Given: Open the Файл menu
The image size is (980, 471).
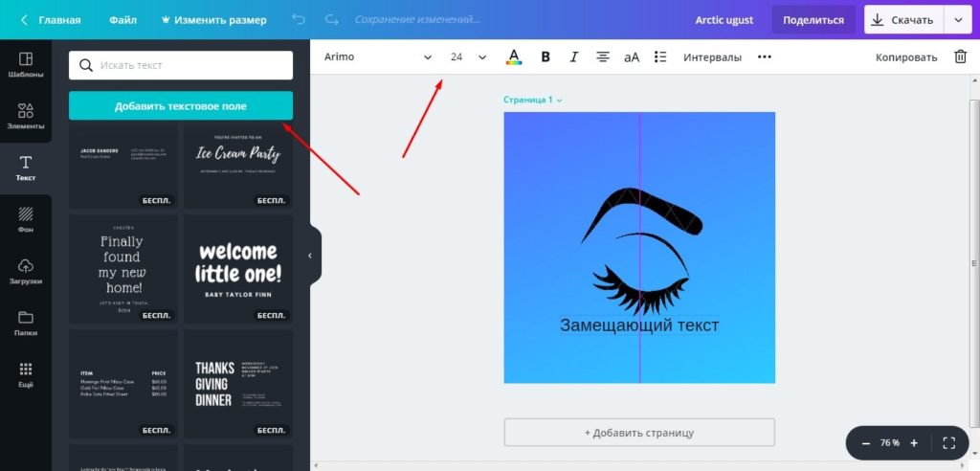Looking at the screenshot, I should [x=122, y=19].
